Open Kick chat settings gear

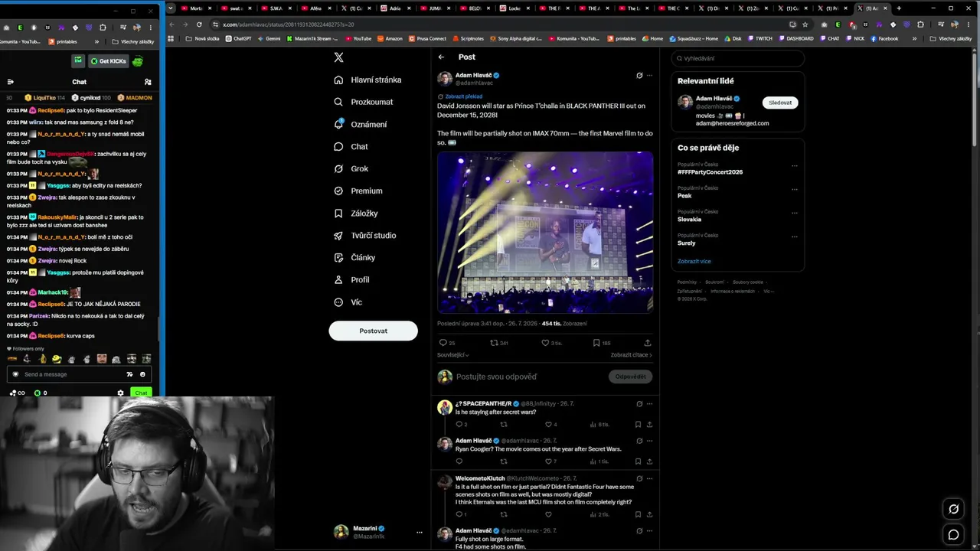click(120, 393)
